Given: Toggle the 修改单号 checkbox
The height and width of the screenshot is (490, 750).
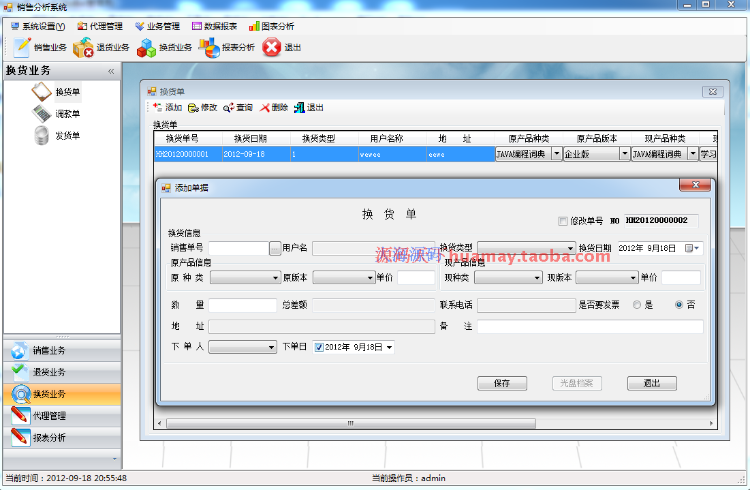Looking at the screenshot, I should click(562, 221).
